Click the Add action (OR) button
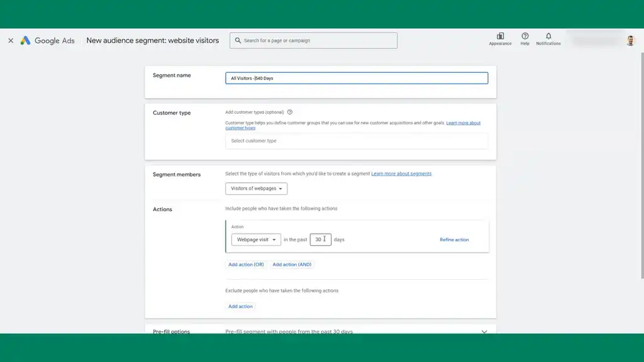Screen dimensions: 644x362 click(246, 265)
